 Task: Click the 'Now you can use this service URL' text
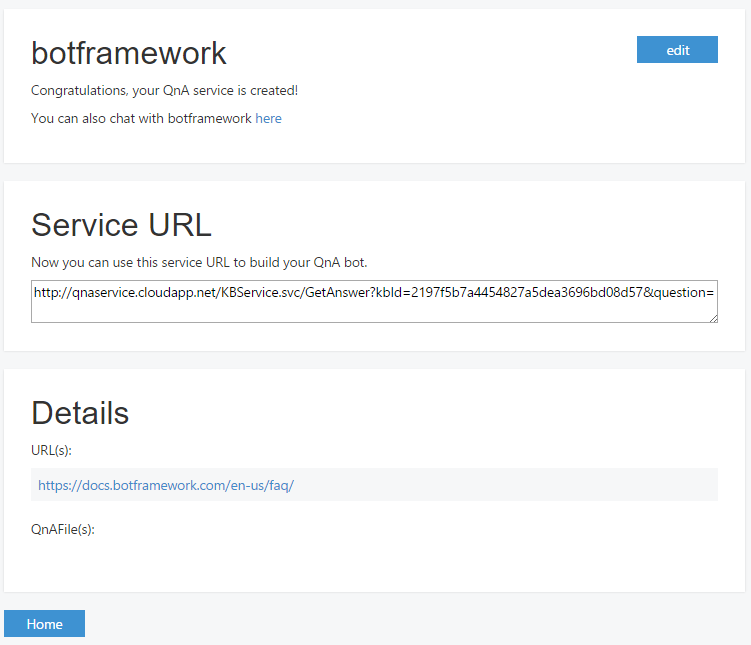199,263
